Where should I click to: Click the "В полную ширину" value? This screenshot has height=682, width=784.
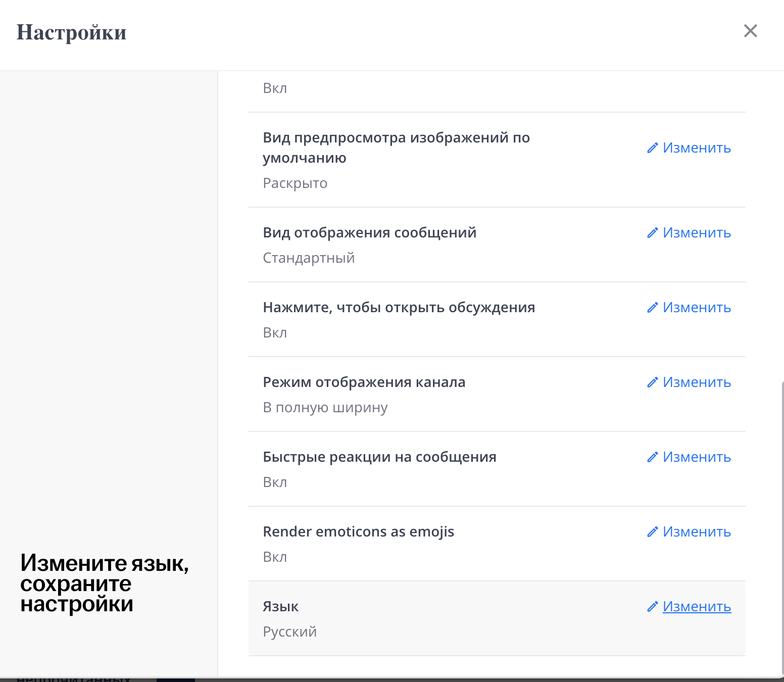(325, 407)
